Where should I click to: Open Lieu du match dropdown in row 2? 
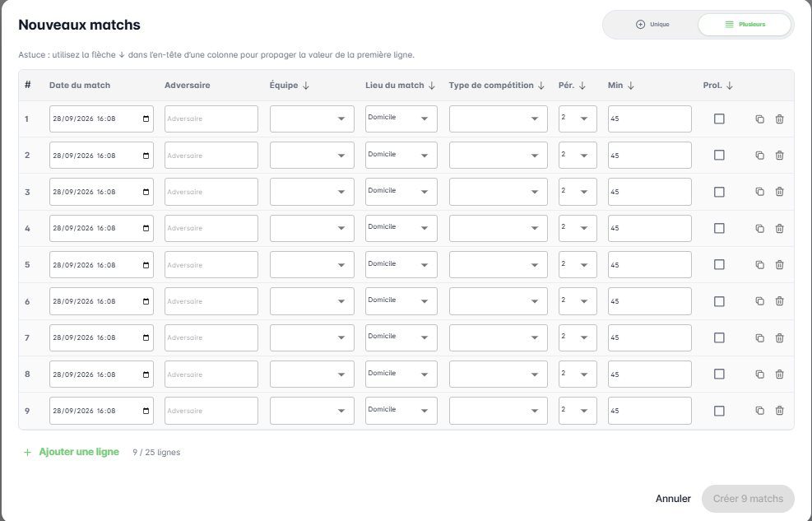(x=401, y=155)
